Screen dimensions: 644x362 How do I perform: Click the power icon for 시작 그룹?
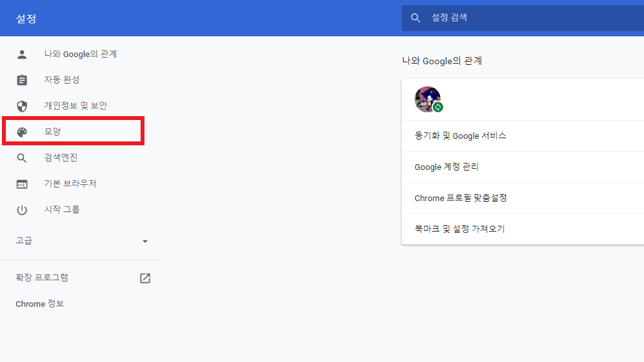tap(22, 210)
